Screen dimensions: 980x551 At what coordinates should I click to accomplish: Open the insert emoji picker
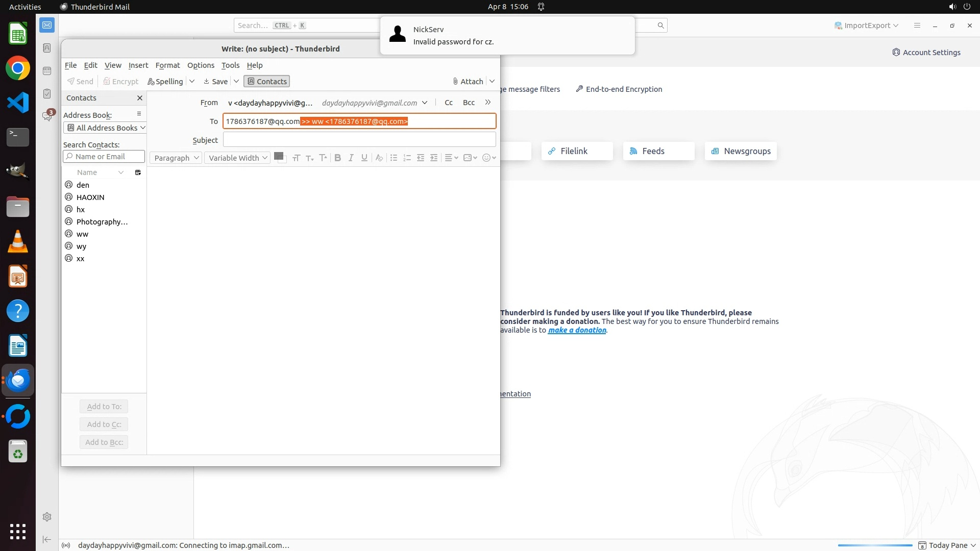pos(489,158)
